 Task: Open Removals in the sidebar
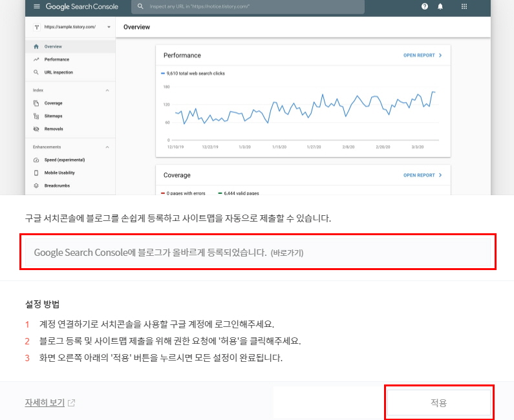click(70, 129)
